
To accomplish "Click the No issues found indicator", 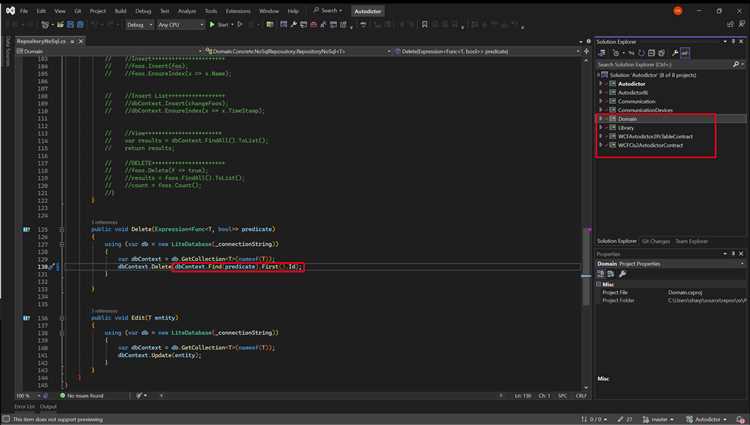I will click(x=82, y=396).
